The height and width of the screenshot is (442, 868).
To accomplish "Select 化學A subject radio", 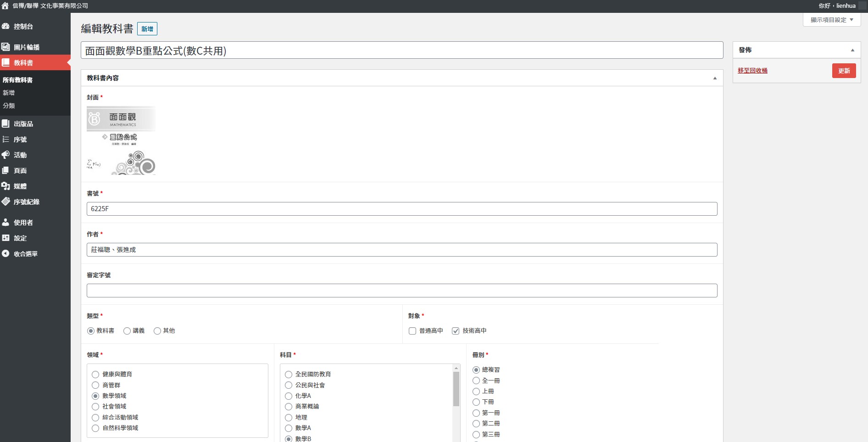I will tap(289, 396).
